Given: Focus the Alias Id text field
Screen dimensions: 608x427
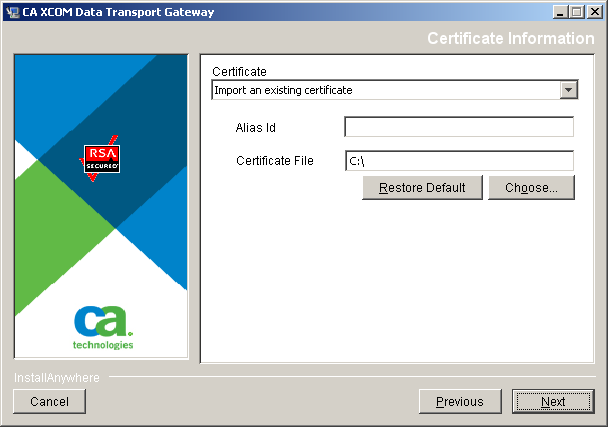Looking at the screenshot, I should (x=458, y=127).
